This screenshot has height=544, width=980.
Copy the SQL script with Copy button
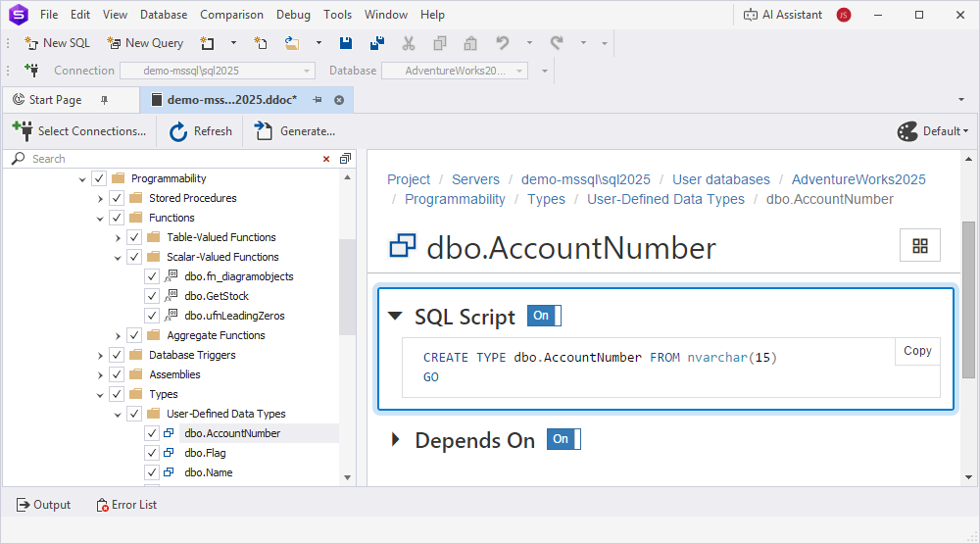pyautogui.click(x=917, y=351)
